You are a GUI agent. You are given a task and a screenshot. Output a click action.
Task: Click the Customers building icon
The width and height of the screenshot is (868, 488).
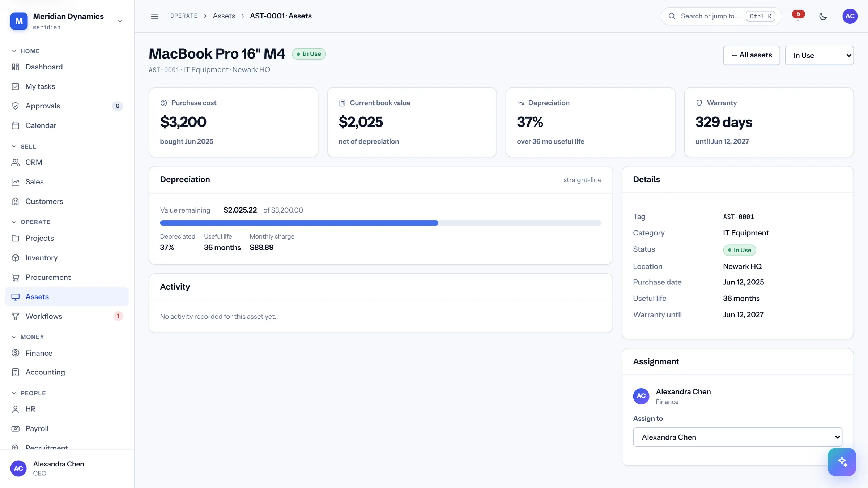point(15,201)
